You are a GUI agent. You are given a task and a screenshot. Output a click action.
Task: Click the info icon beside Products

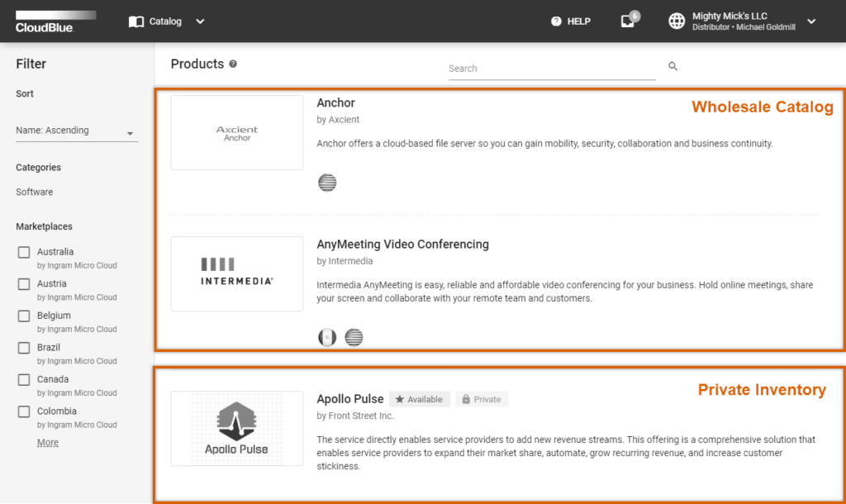(x=233, y=64)
